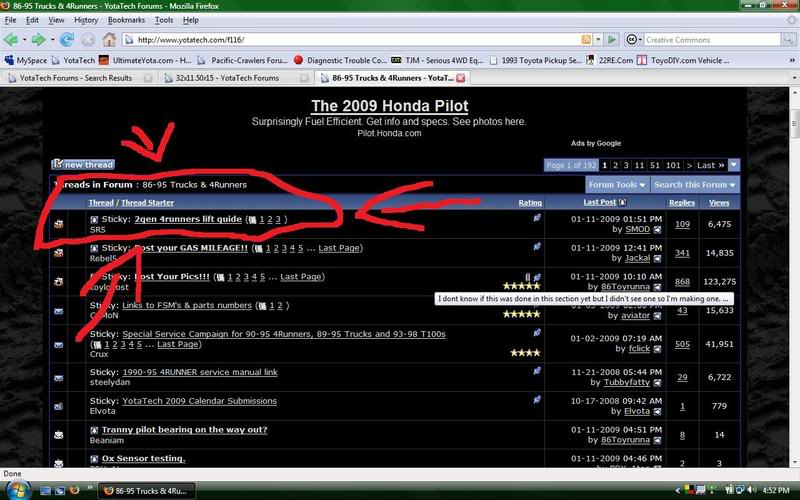
Task: Click the Last » page link
Action: 710,165
